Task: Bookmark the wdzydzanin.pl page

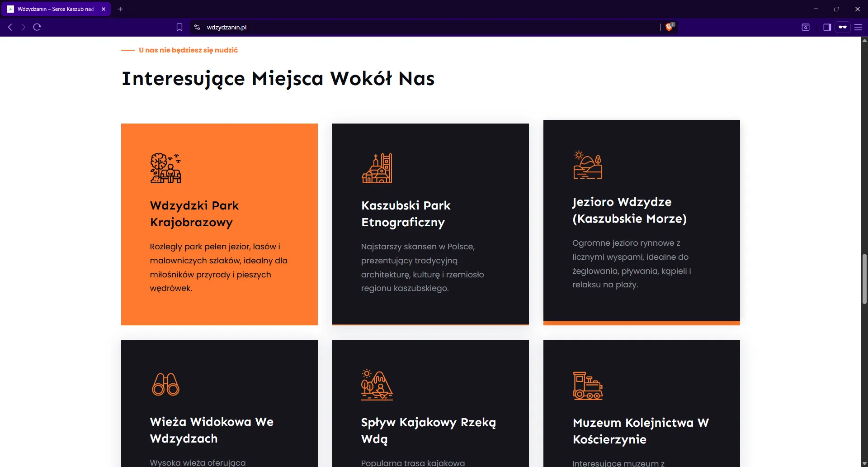Action: pyautogui.click(x=179, y=27)
